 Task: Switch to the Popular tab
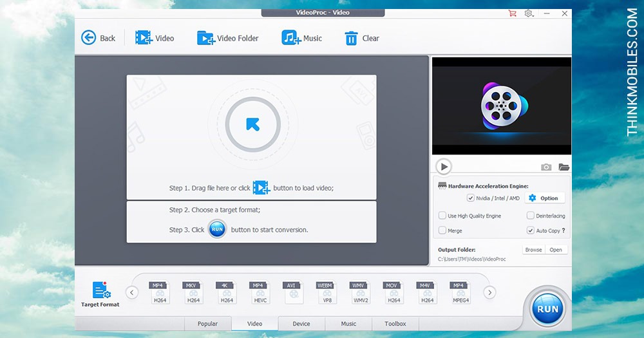pyautogui.click(x=208, y=324)
